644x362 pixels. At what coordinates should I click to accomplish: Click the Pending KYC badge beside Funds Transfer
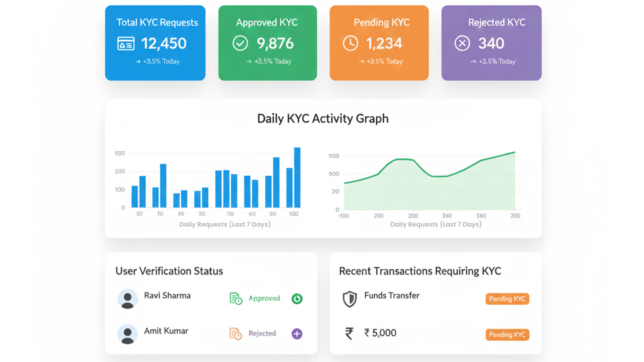[507, 299]
